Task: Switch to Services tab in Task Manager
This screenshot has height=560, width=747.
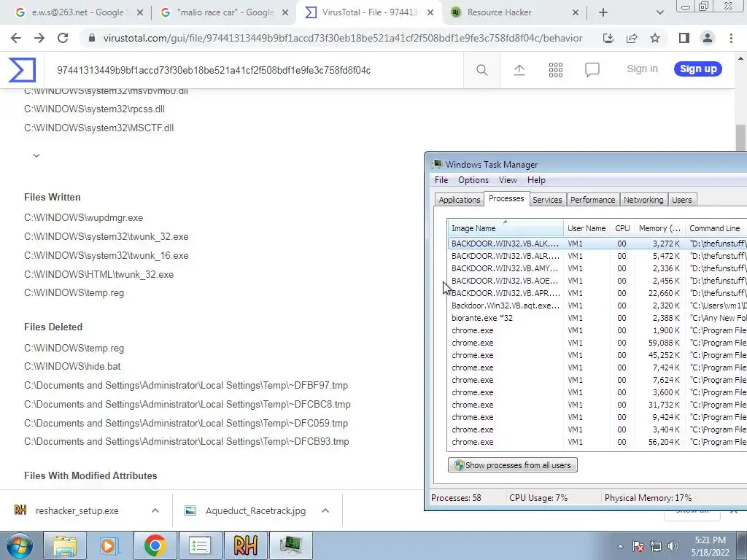Action: pos(547,200)
